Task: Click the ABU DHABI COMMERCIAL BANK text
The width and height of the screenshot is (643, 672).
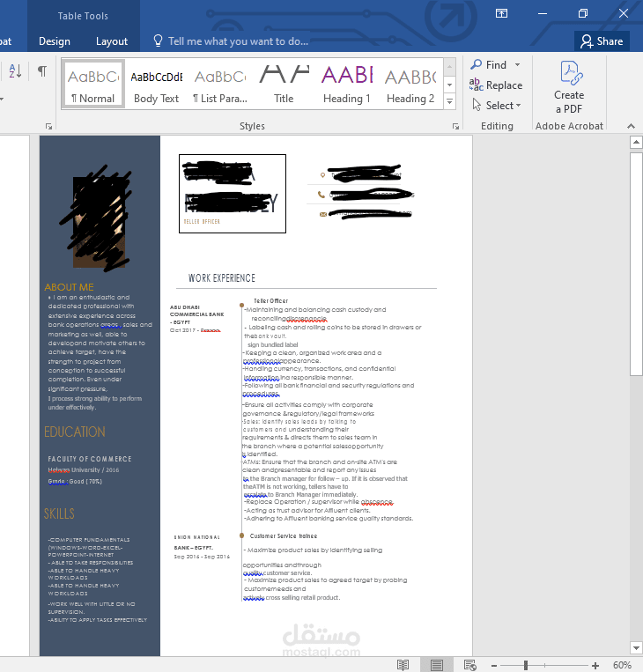Action: 196,311
